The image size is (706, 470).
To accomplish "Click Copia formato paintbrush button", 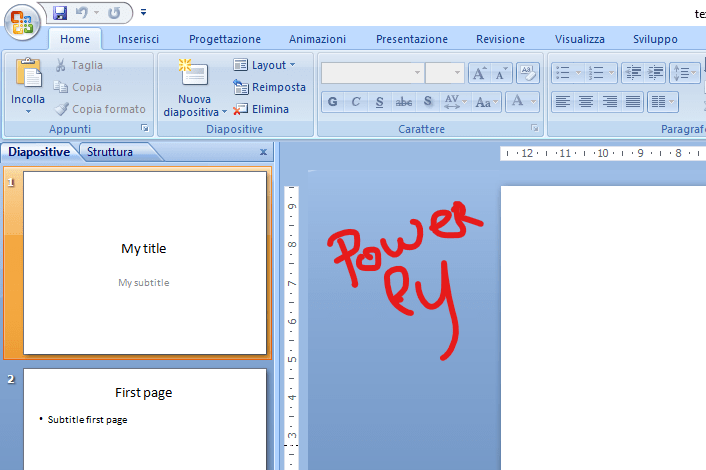I will click(100, 109).
